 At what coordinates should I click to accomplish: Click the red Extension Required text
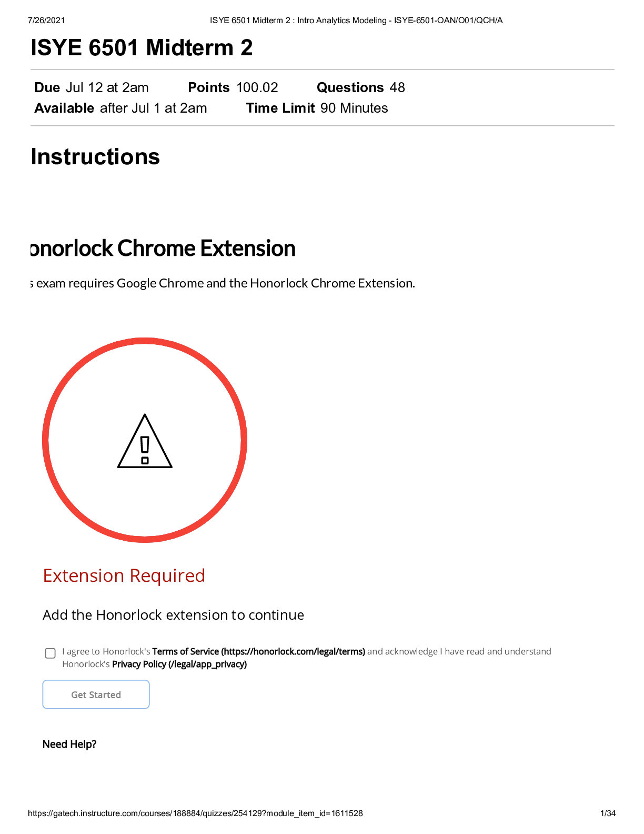pyautogui.click(x=124, y=575)
